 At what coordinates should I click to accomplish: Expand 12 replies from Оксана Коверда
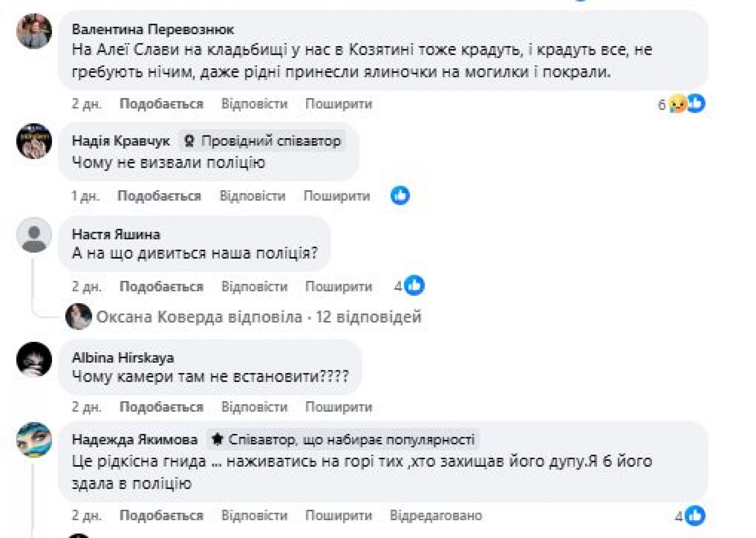[258, 317]
